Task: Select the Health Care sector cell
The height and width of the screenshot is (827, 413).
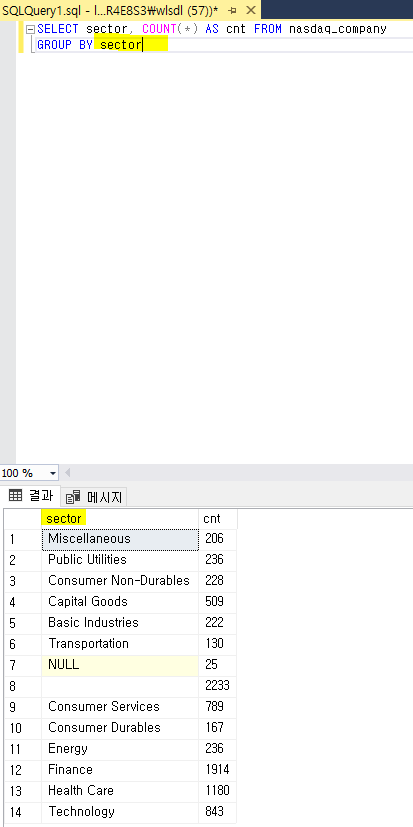Action: [x=120, y=791]
